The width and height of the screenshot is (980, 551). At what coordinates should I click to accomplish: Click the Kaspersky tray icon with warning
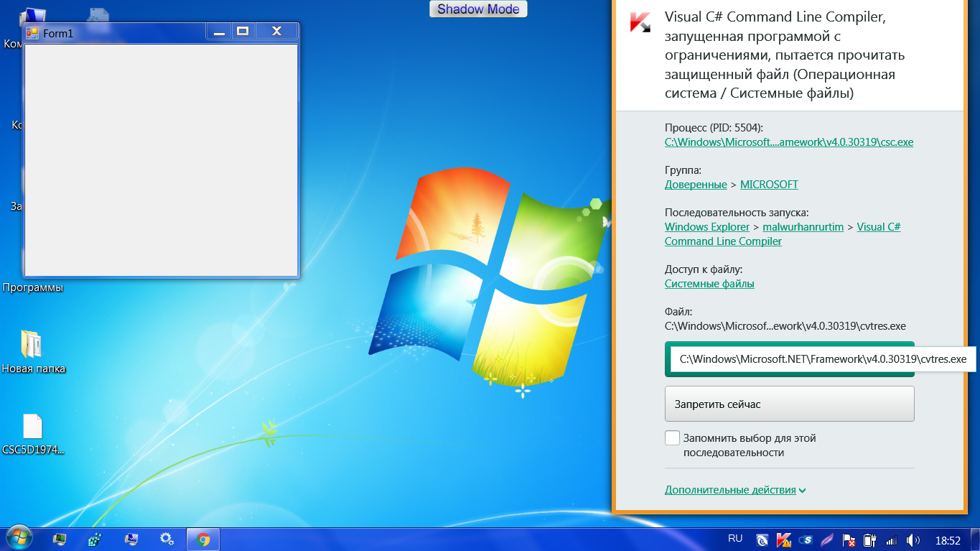784,540
